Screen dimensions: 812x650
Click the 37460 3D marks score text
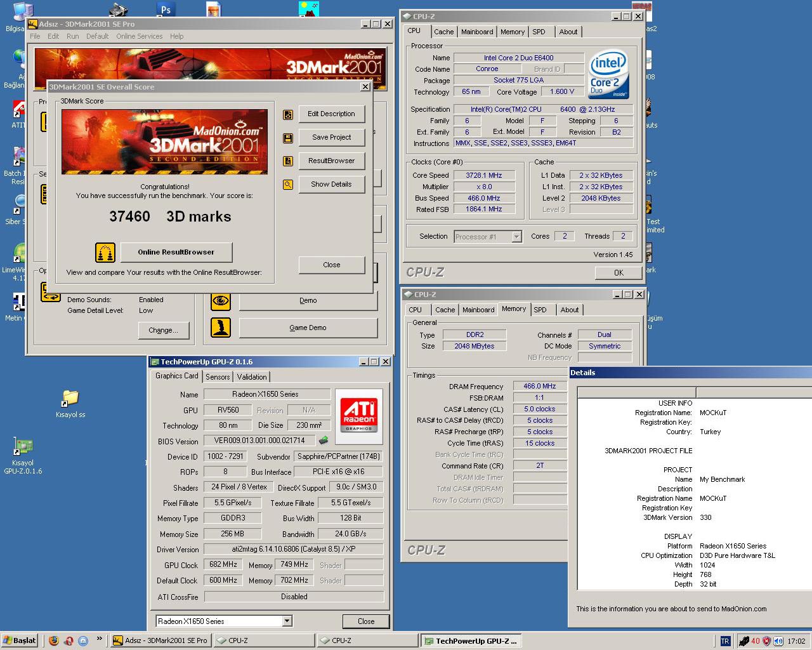tap(170, 216)
